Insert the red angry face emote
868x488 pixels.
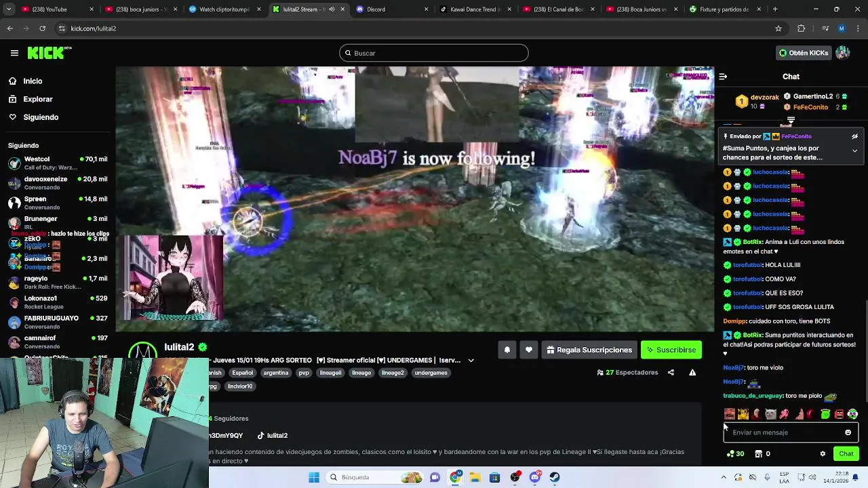coord(839,414)
